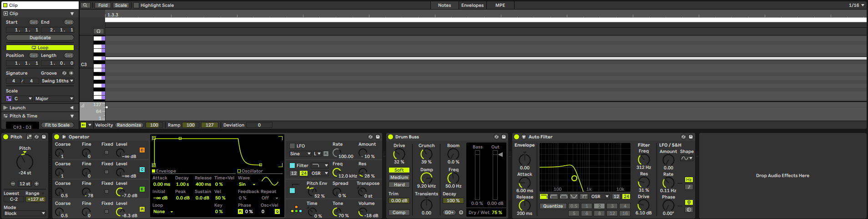Enable Fixed mode for oscillator B
This screenshot has width=868, height=219.
pyautogui.click(x=106, y=192)
